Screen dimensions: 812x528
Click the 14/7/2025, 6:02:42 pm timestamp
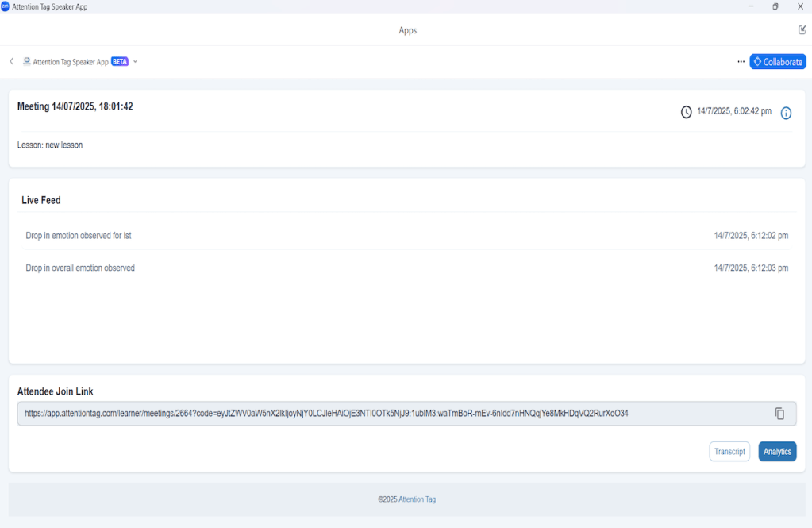pos(733,111)
